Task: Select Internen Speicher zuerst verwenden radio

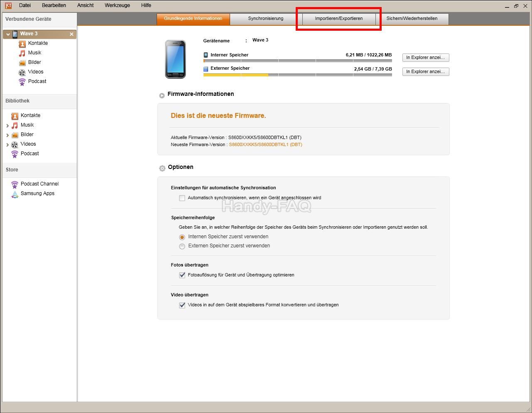Action: point(182,237)
